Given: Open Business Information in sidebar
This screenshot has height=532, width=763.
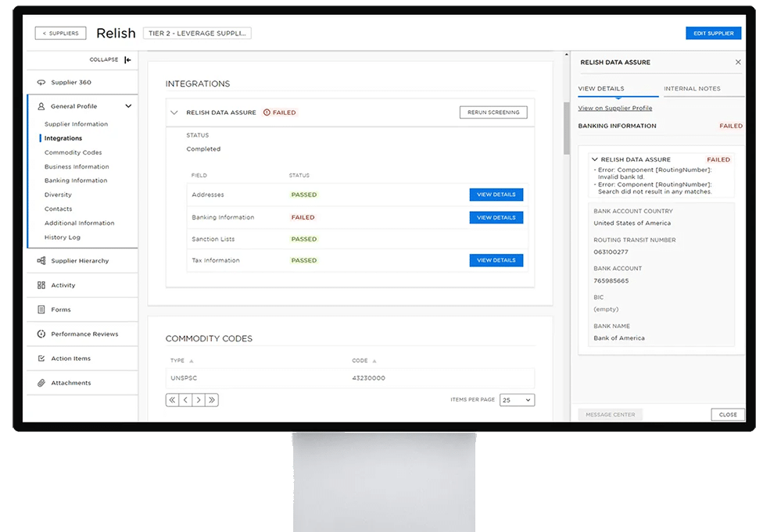Looking at the screenshot, I should (x=77, y=166).
